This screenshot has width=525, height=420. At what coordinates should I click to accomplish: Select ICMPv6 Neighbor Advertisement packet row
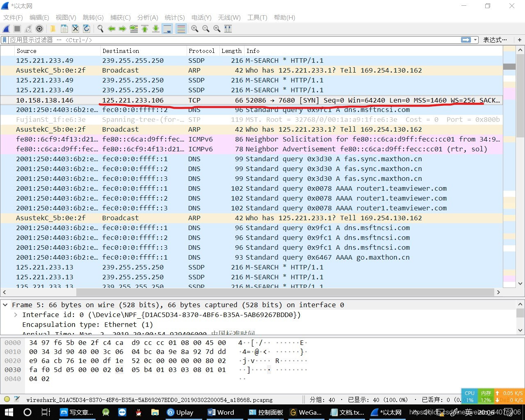point(251,149)
